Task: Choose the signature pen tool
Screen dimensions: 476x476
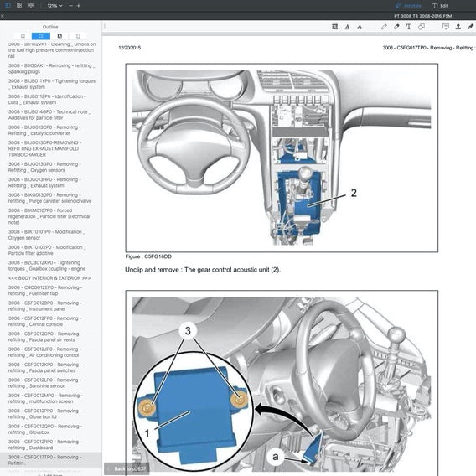Action: coord(470,27)
